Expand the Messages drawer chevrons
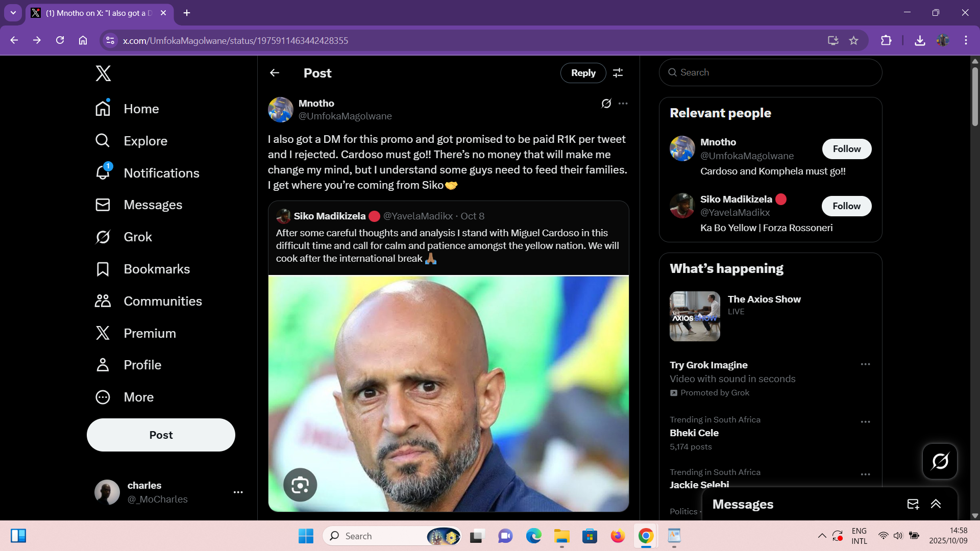 point(936,504)
